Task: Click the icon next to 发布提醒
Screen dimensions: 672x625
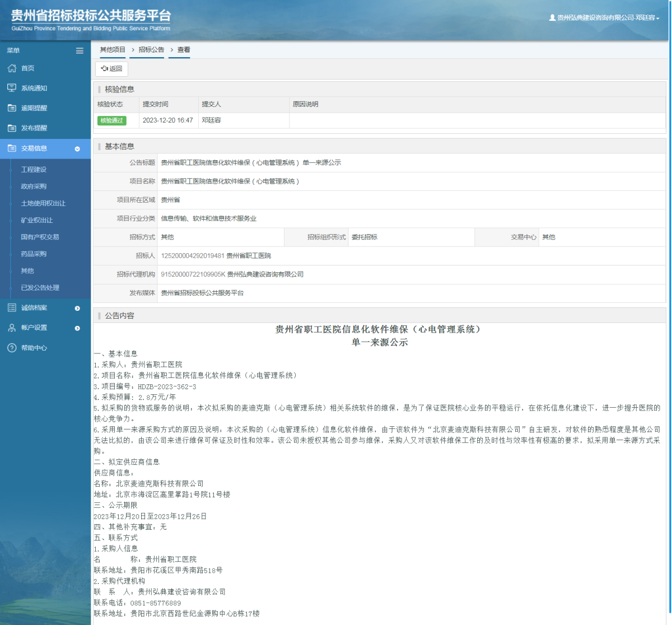Action: tap(12, 128)
